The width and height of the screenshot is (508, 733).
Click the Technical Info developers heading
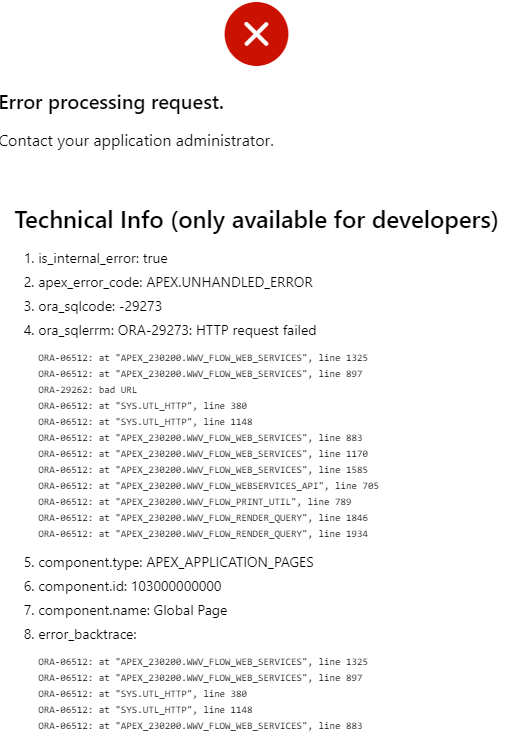click(256, 220)
